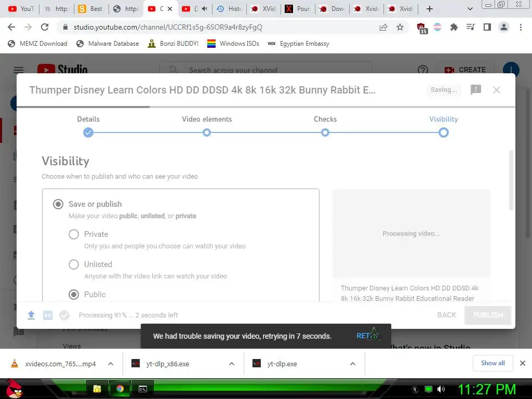
Task: Click the Chrome taskbar icon
Action: 120,389
